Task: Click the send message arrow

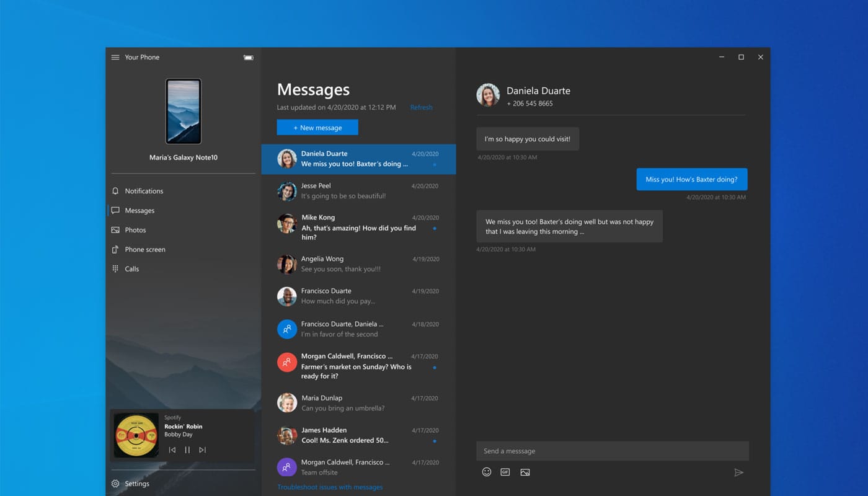Action: pos(738,472)
